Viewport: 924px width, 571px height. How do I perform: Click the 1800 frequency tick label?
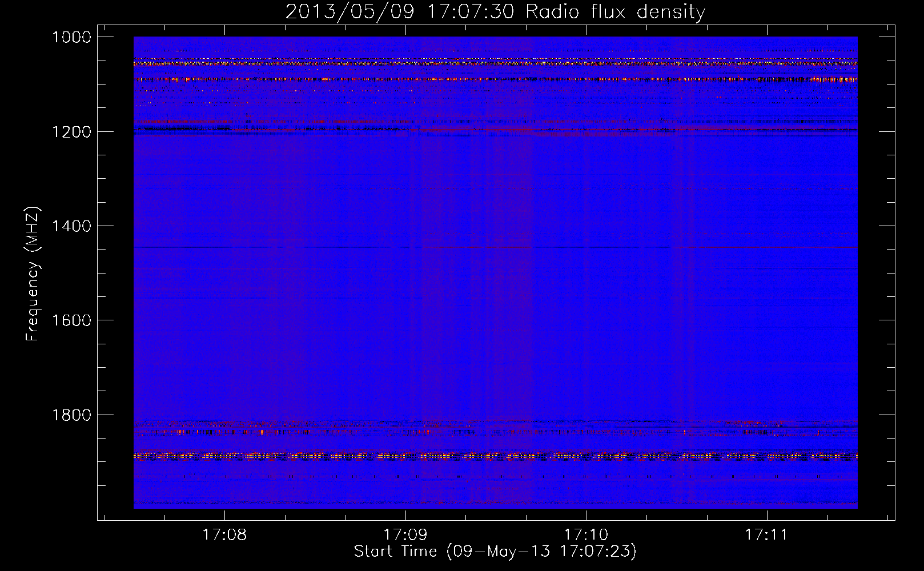tap(71, 415)
